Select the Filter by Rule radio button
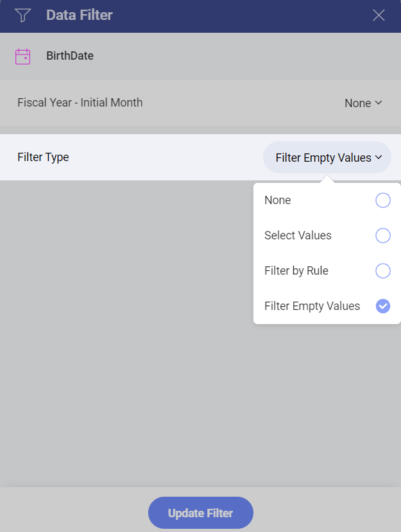Viewport: 401px width, 532px height. pos(382,271)
